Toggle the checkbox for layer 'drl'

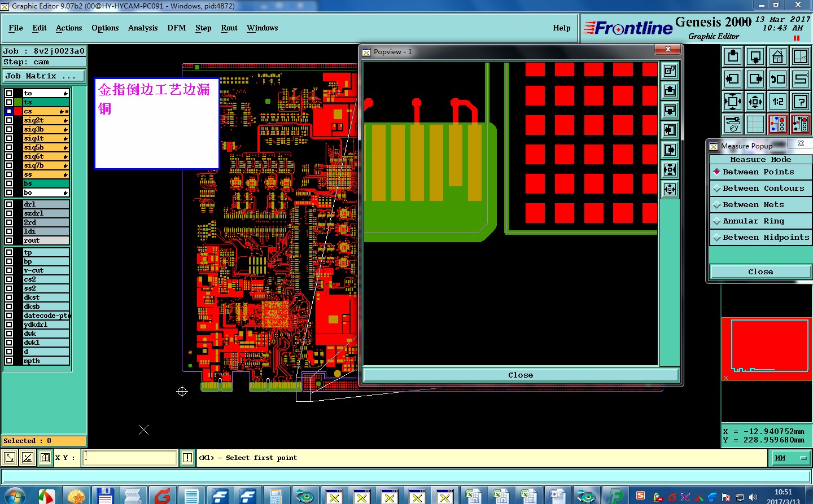(x=9, y=204)
